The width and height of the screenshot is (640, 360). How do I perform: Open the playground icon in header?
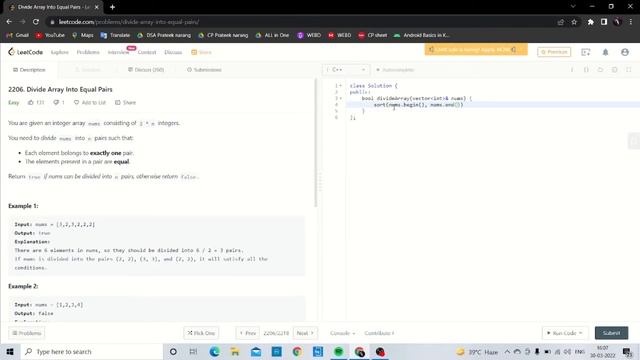click(x=586, y=52)
